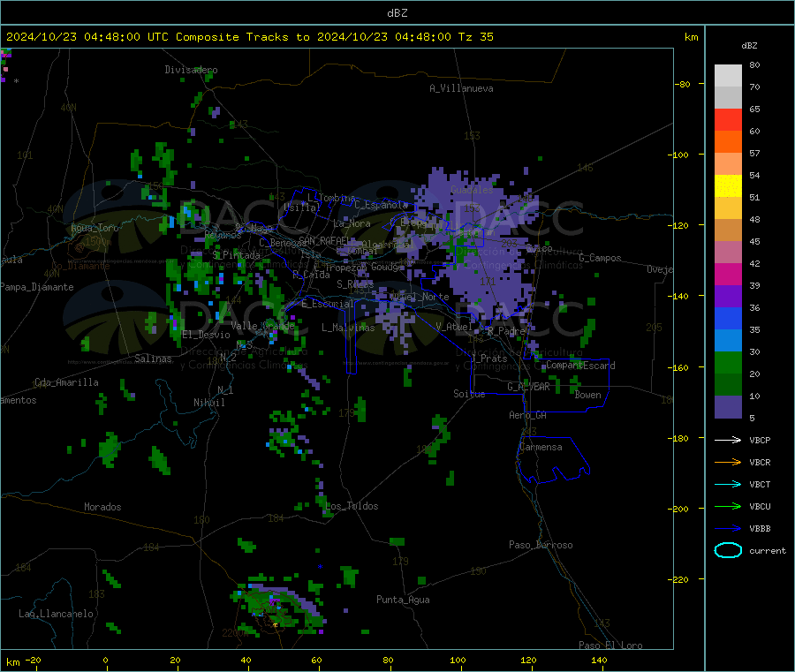Image resolution: width=795 pixels, height=672 pixels.
Task: Click the Carmensa map label
Action: point(541,447)
